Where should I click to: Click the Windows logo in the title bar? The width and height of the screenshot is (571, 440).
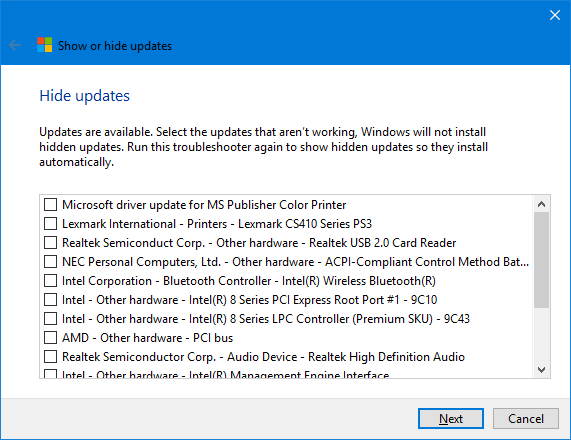pos(44,45)
